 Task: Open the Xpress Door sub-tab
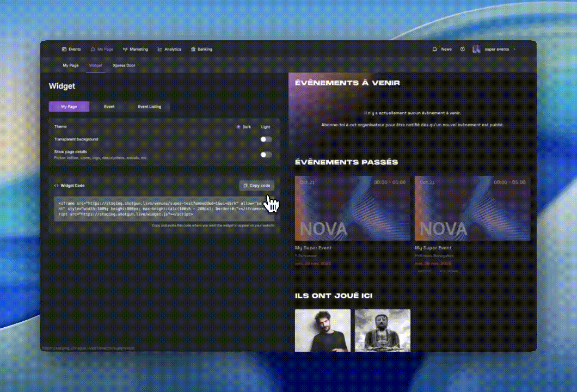point(124,65)
